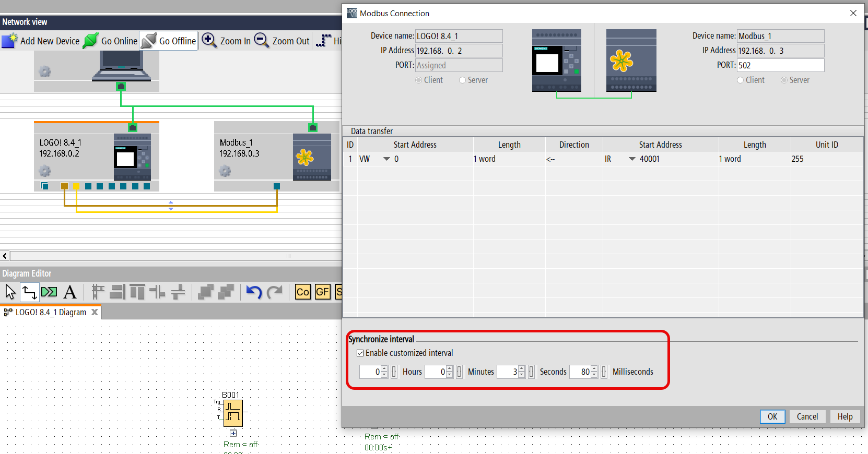Click OK in Modbus Connection dialog
This screenshot has height=454, width=868.
point(772,416)
